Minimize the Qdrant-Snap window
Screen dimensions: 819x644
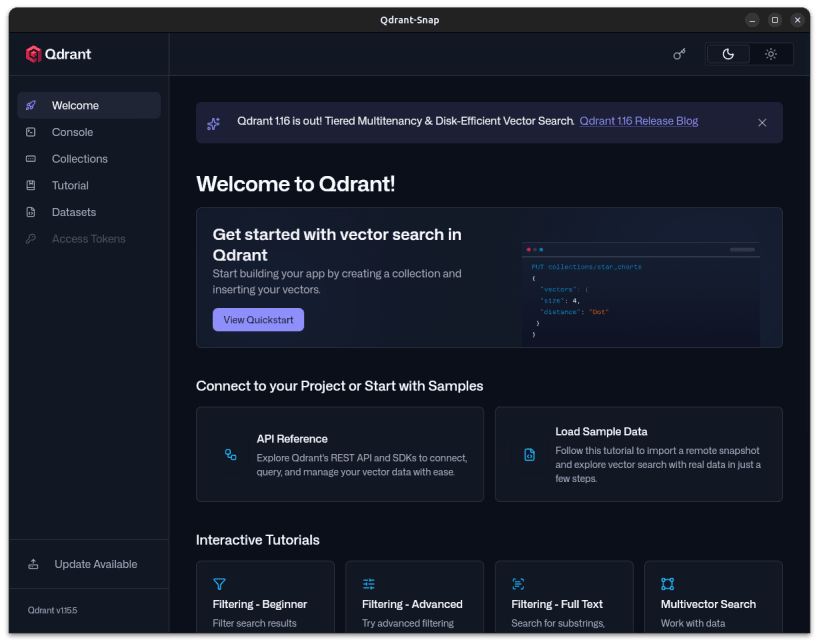tap(752, 20)
